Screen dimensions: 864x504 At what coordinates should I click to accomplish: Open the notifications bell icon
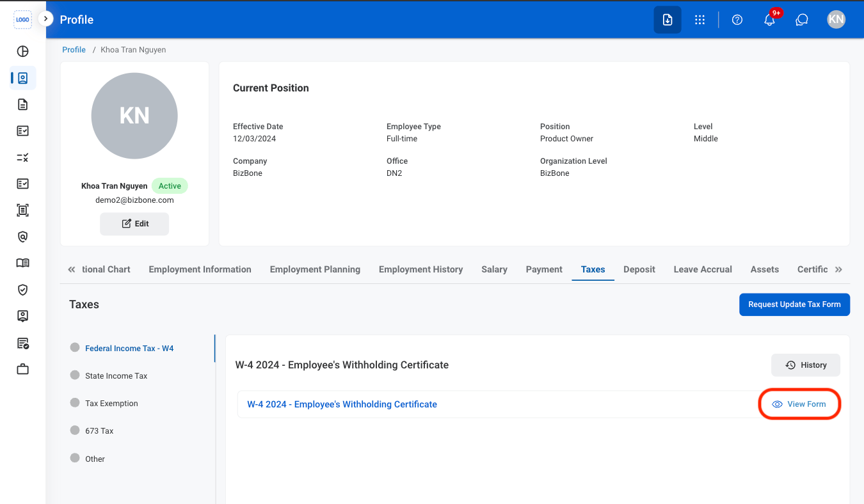[769, 20]
